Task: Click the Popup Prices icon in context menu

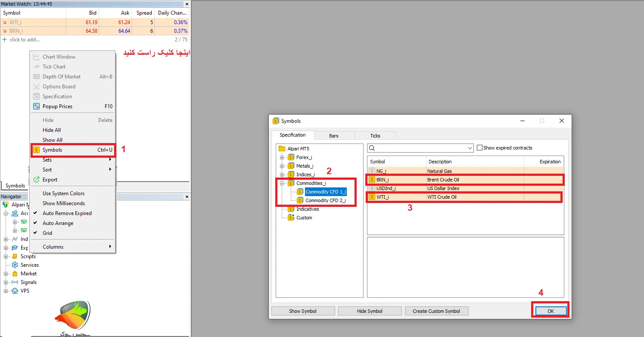Action: coord(37,106)
